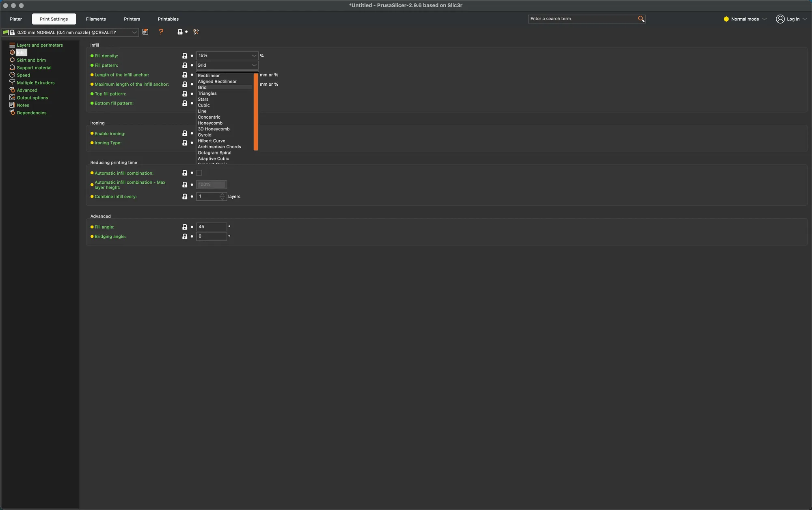Viewport: 812px width, 510px height.
Task: Click the Bridging angle input field
Action: pyautogui.click(x=212, y=237)
